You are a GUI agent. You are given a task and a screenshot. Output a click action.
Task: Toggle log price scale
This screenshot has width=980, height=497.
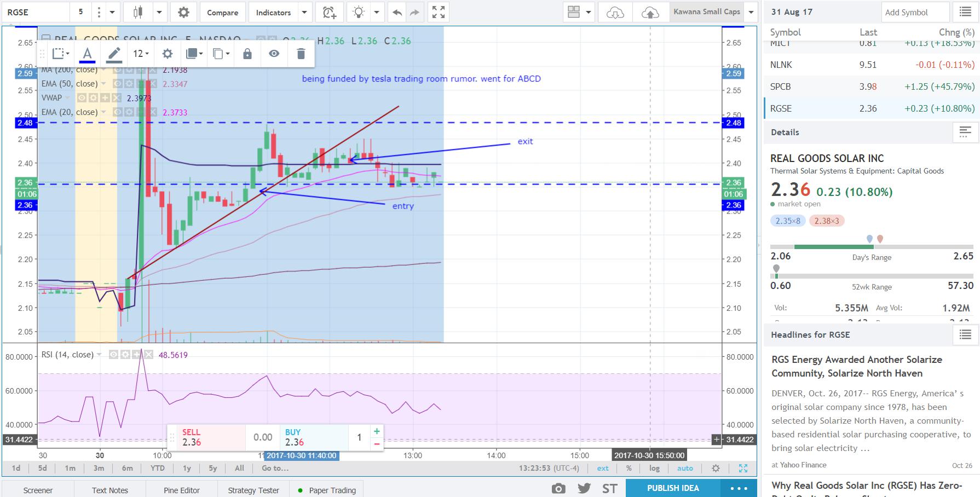[x=654, y=469]
